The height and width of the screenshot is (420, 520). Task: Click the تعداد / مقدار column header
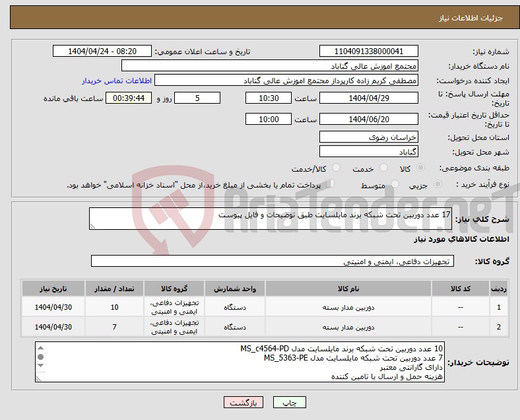pyautogui.click(x=114, y=289)
